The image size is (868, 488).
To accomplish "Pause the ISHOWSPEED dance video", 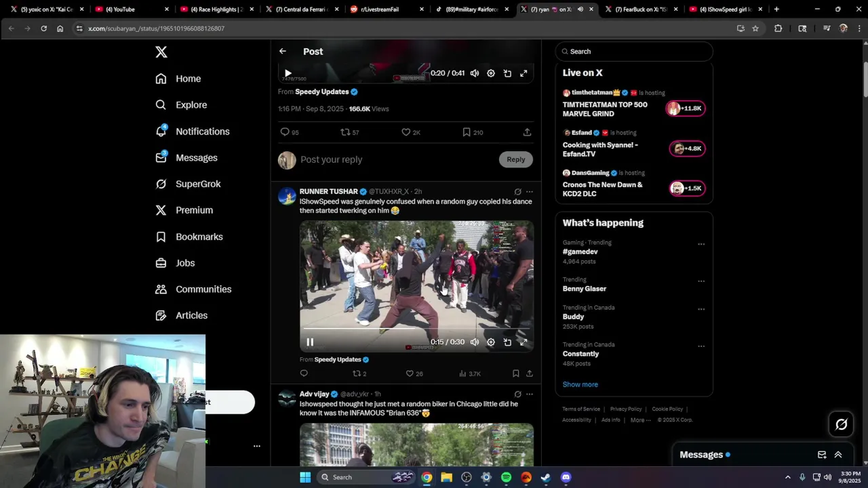I will pos(310,342).
